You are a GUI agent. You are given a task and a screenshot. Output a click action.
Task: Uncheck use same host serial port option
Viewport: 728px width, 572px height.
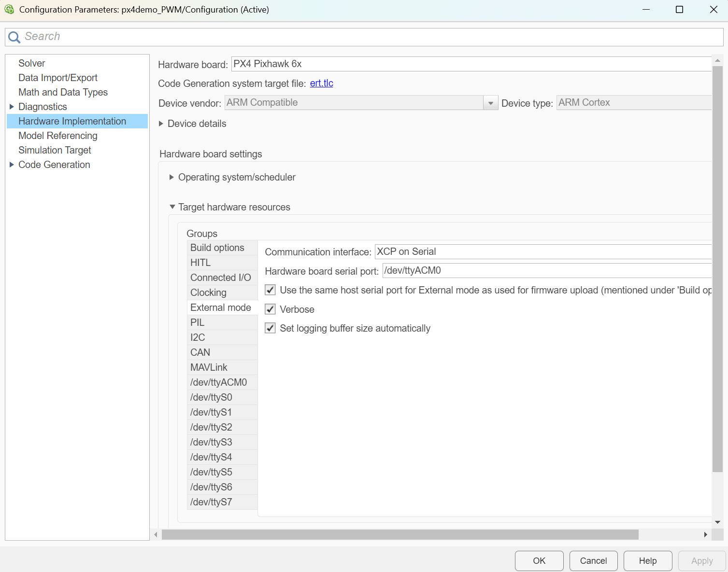coord(270,290)
